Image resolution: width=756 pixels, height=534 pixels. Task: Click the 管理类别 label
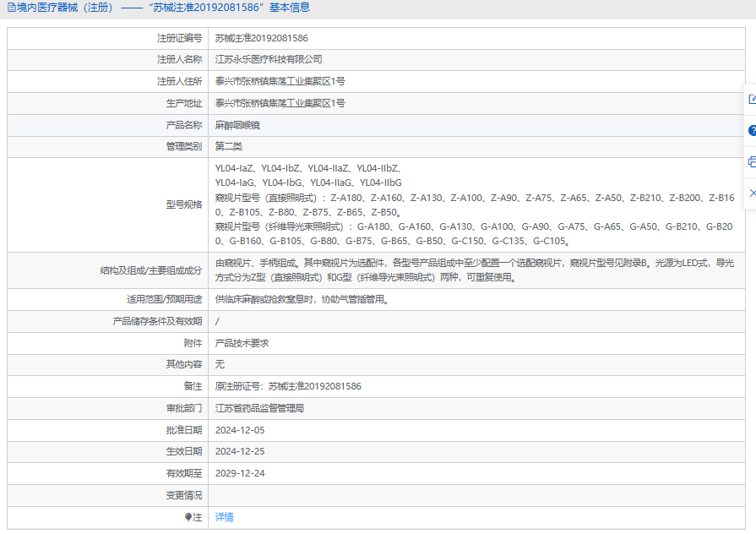tap(184, 146)
